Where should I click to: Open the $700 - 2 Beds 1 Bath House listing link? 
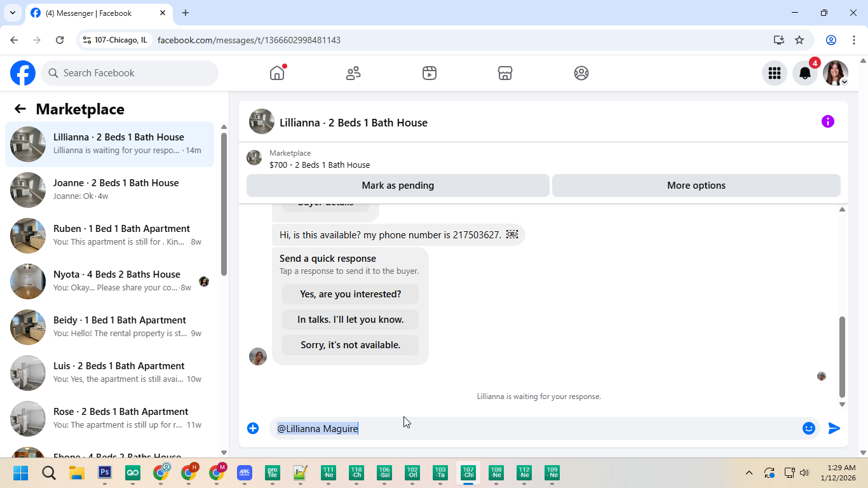[x=320, y=165]
